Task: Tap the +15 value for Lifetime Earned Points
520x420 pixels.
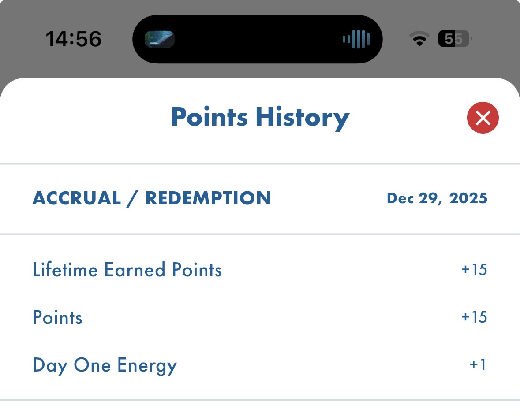Action: (474, 270)
